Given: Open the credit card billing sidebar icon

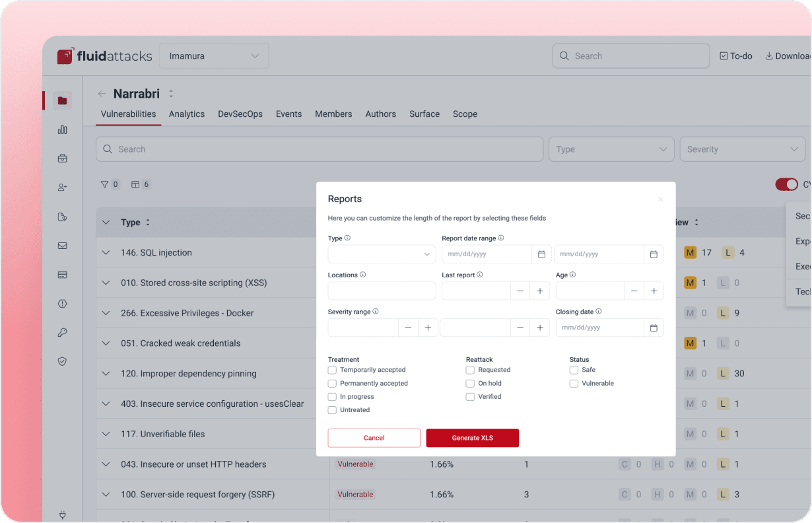Looking at the screenshot, I should point(63,275).
